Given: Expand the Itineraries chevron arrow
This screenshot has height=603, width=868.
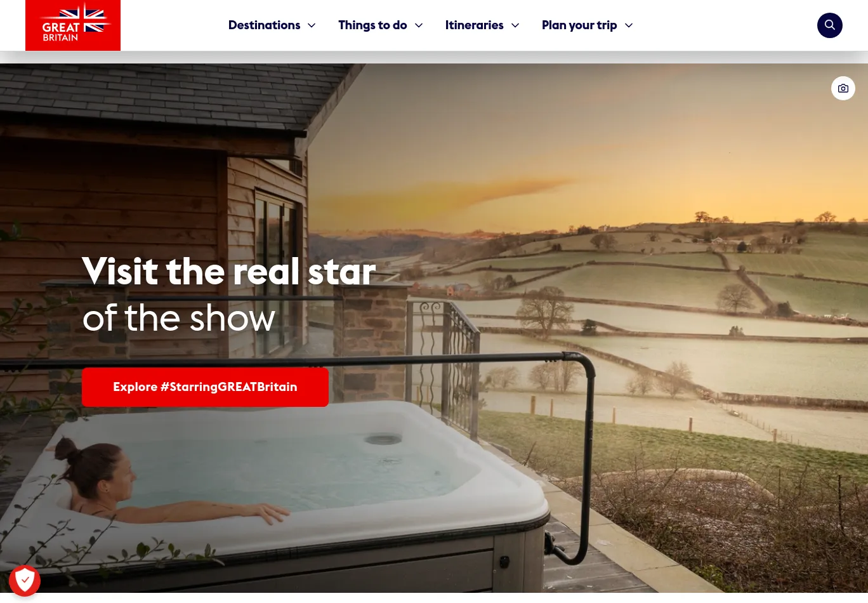Looking at the screenshot, I should 515,25.
